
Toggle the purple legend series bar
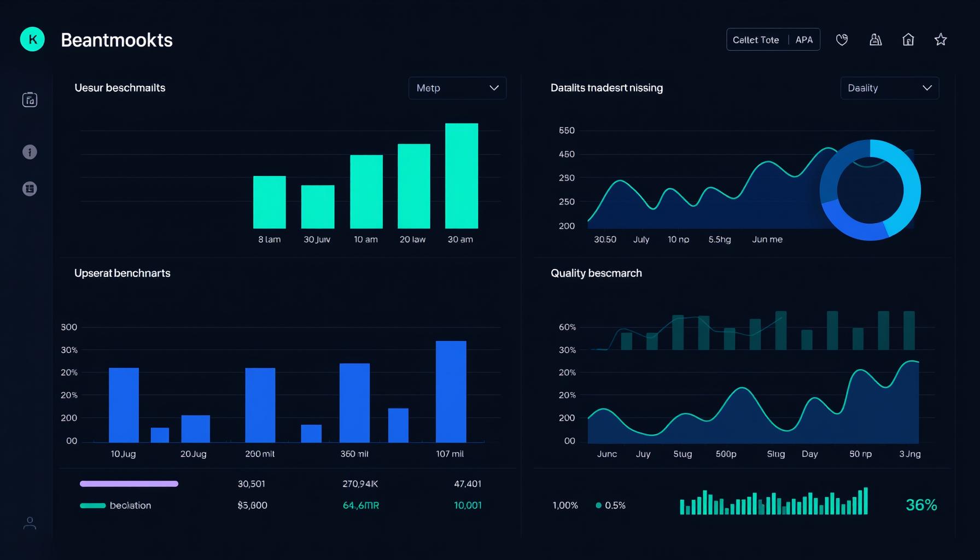[129, 483]
